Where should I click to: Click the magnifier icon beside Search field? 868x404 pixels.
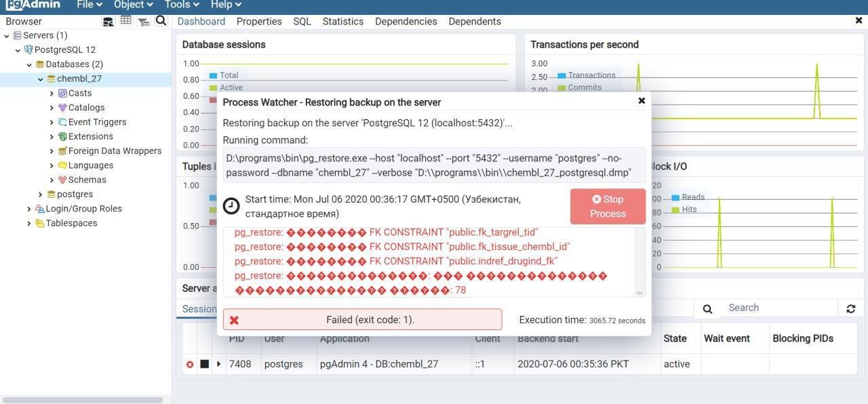coord(707,308)
